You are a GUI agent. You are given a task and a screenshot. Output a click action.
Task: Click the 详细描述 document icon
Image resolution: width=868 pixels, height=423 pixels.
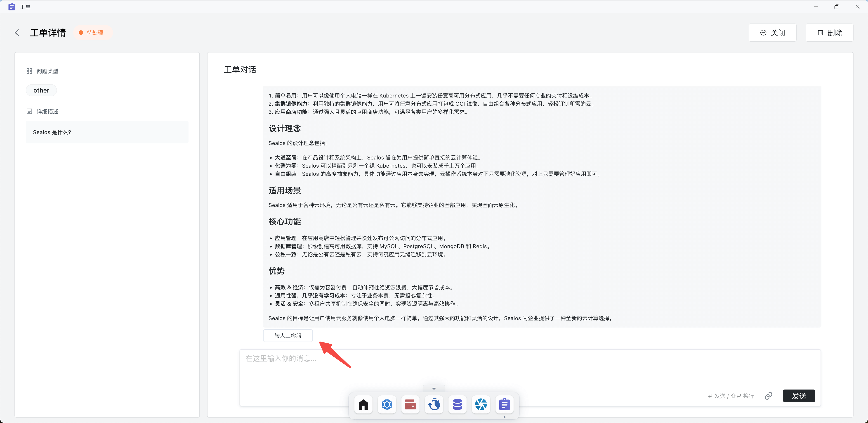29,111
